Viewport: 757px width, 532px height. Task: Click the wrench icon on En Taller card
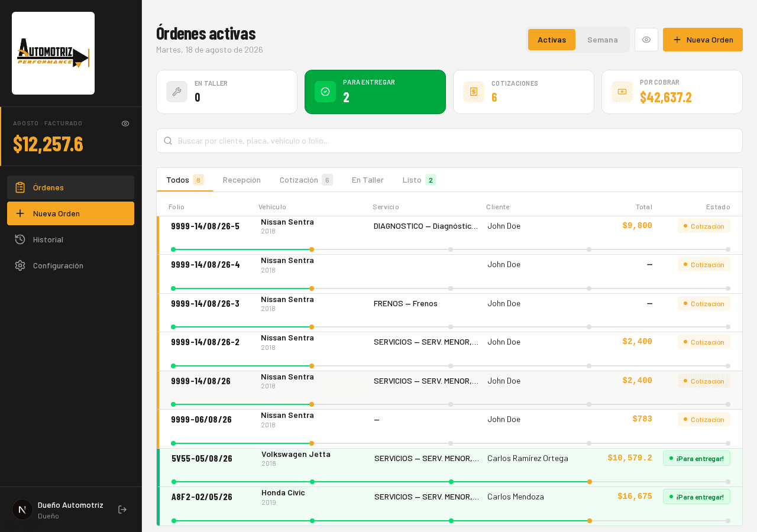click(177, 92)
